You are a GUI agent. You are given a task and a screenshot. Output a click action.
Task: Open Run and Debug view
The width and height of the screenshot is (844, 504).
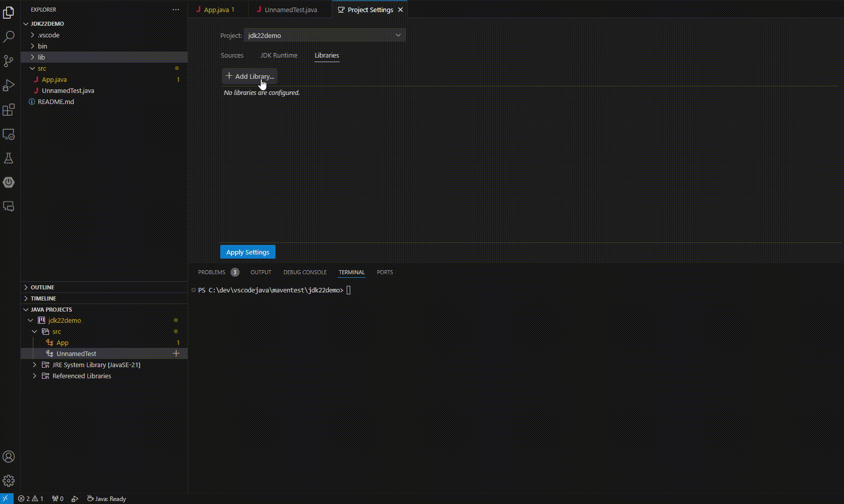[9, 85]
